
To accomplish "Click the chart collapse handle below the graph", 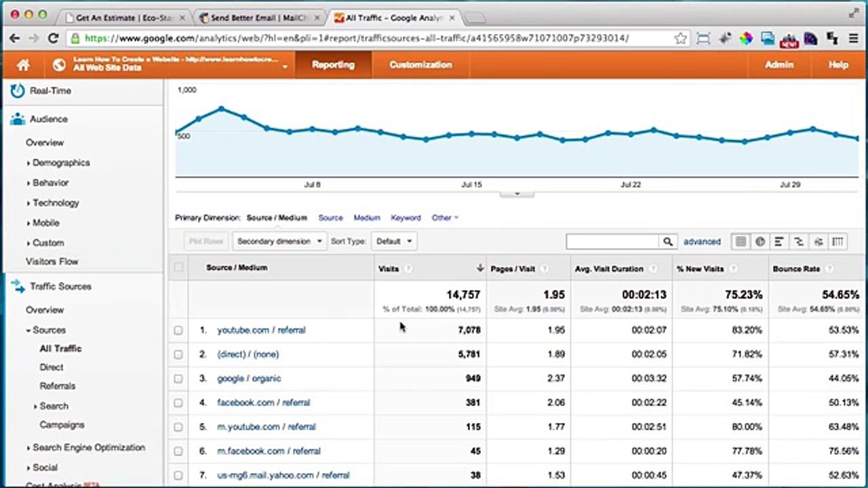I will tap(517, 194).
